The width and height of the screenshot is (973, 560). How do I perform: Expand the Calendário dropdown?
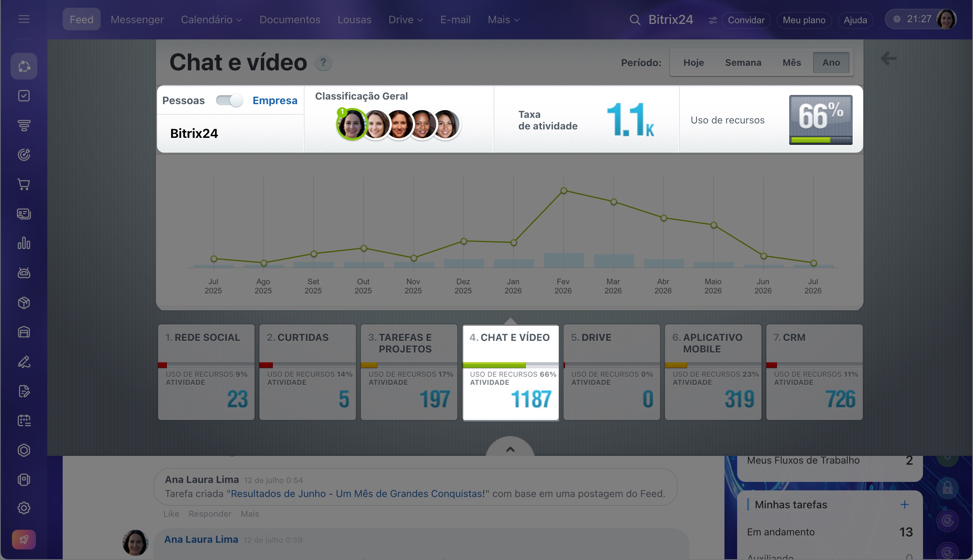(211, 20)
